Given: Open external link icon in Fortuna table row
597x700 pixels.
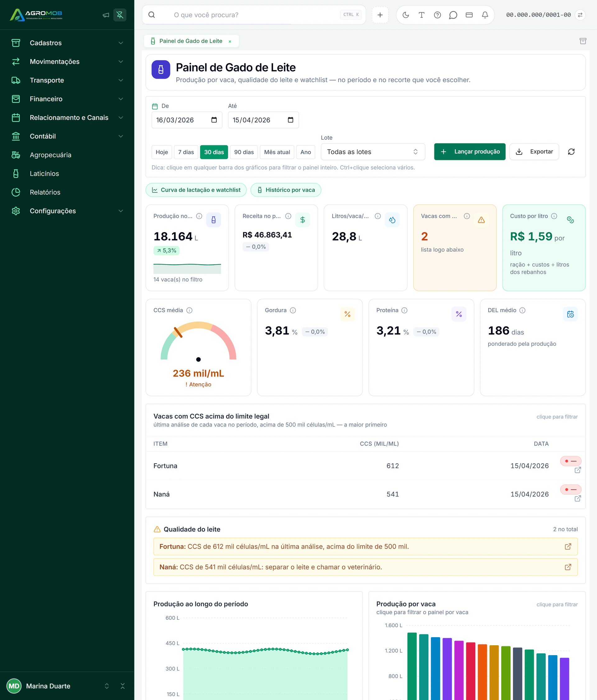Looking at the screenshot, I should (x=578, y=470).
